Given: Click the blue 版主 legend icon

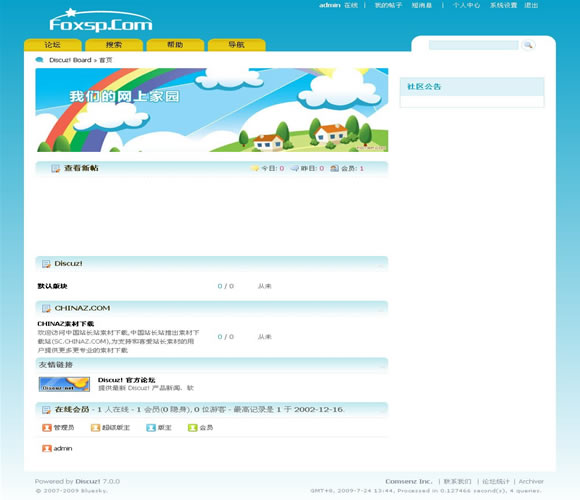Looking at the screenshot, I should [151, 428].
